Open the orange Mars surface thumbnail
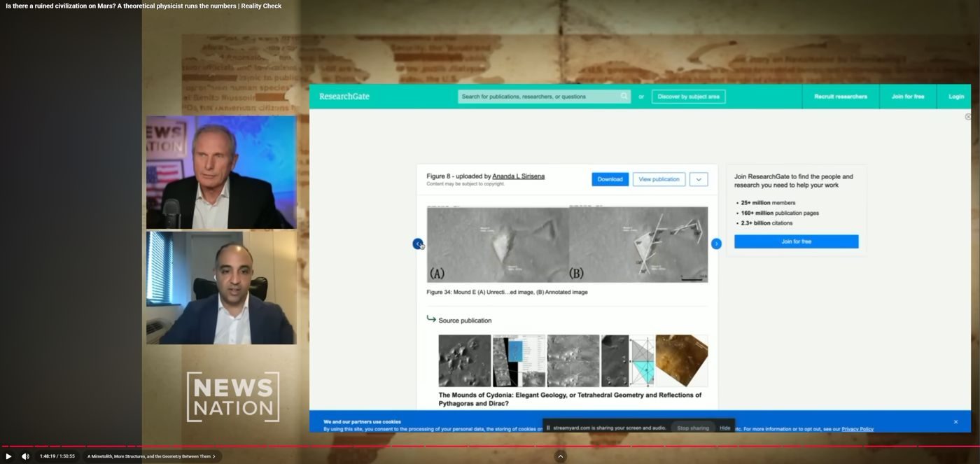 [681, 360]
